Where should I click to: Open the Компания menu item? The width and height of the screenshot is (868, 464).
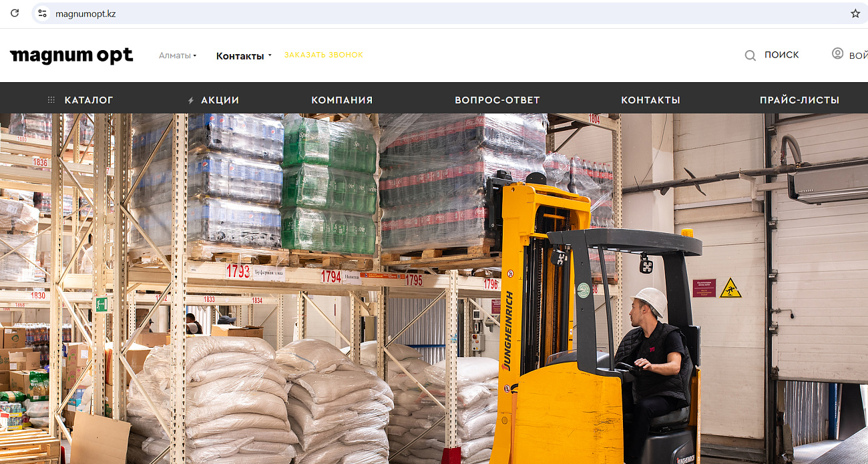coord(342,100)
